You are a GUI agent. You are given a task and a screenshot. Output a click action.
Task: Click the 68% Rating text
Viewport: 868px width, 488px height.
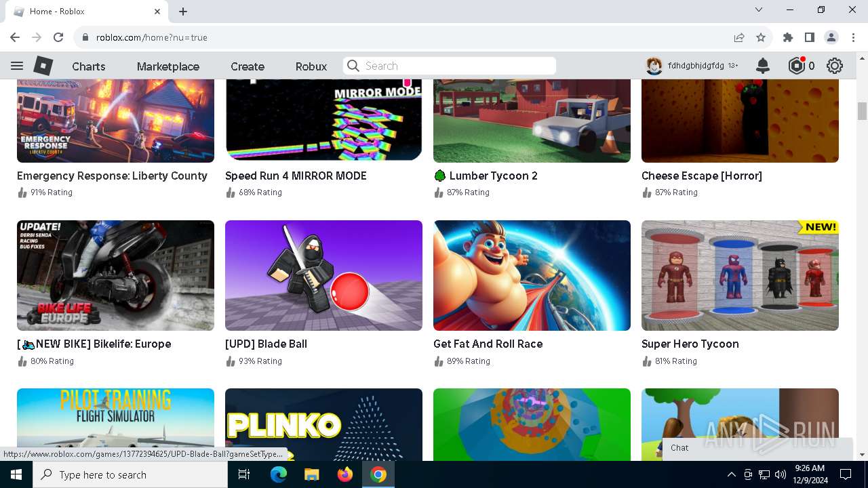coord(260,192)
